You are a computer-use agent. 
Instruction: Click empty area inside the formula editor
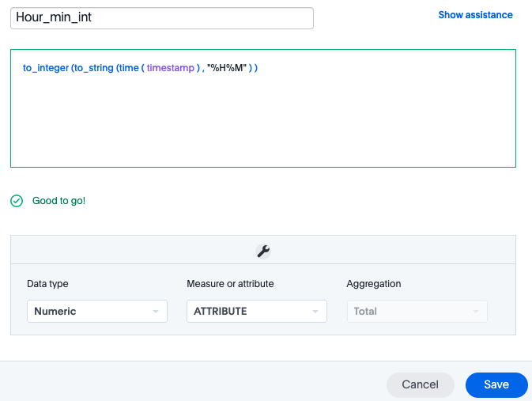pos(262,127)
